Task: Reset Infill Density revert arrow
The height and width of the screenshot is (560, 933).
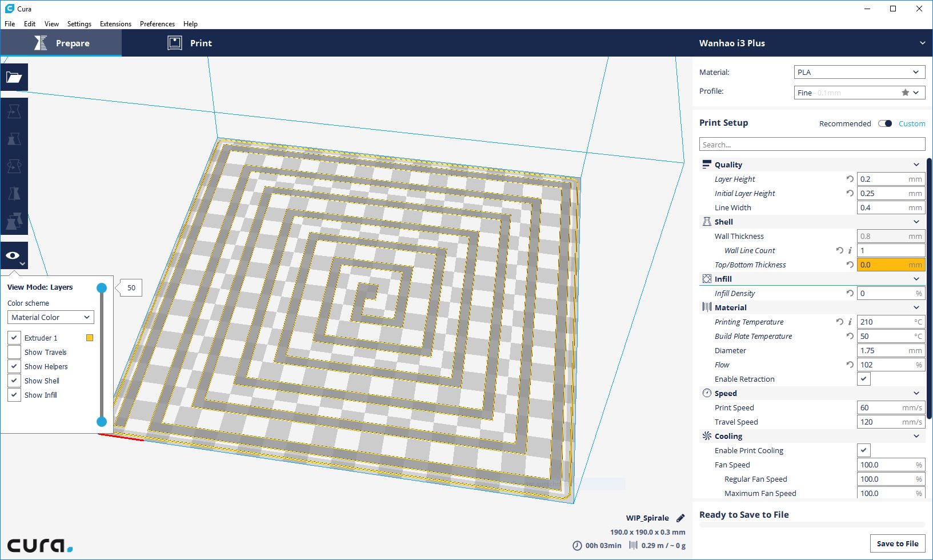Action: 850,293
